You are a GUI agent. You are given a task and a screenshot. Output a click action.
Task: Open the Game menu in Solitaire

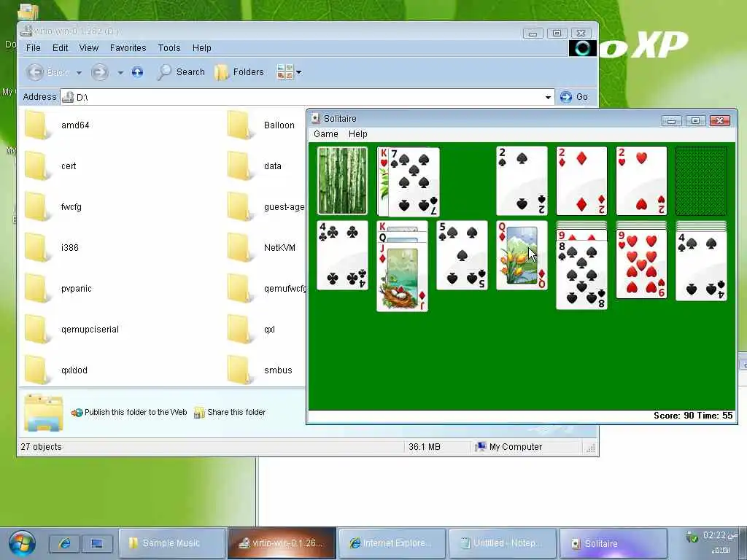326,134
